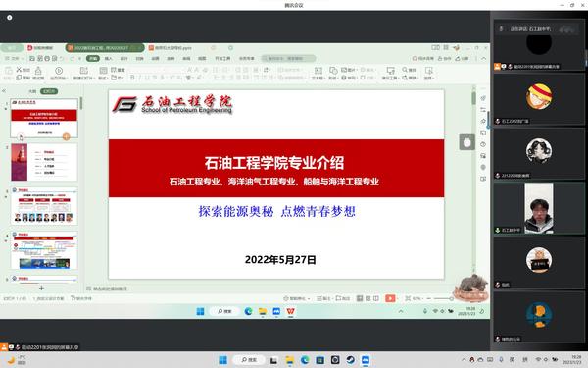Toggle notes pane in status bar
588x368 pixels.
(324, 298)
